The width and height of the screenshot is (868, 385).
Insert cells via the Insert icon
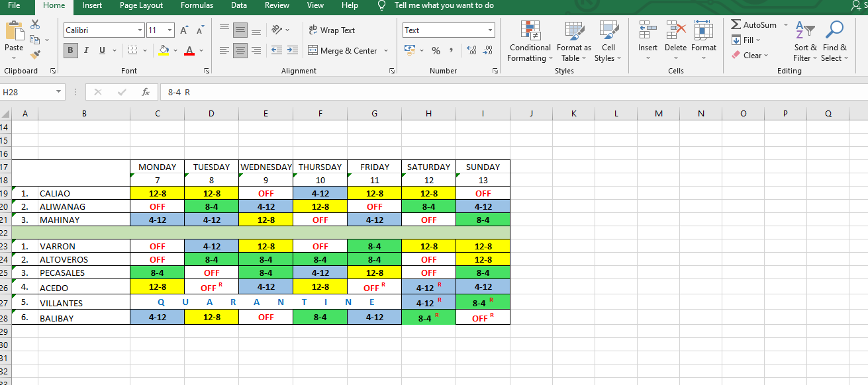click(648, 30)
